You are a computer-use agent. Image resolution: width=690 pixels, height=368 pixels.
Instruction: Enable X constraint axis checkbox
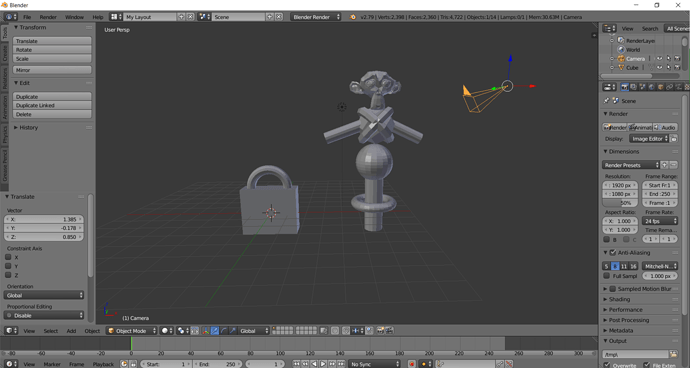8,257
